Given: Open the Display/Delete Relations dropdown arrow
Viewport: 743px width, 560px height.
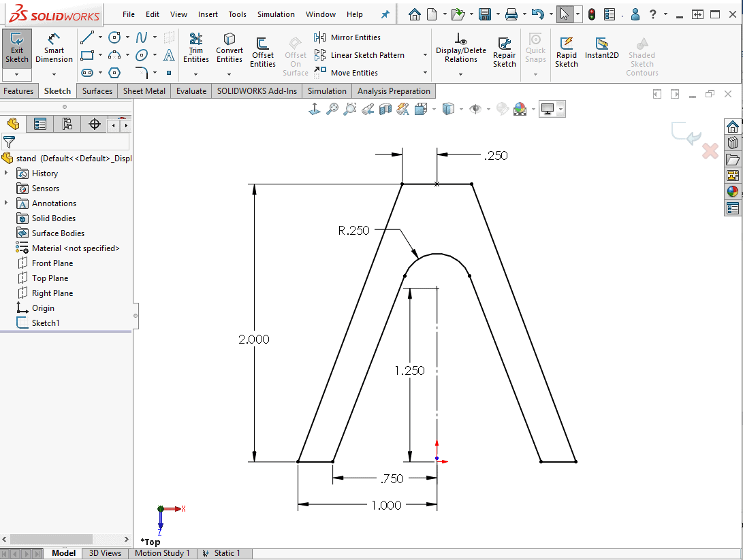Looking at the screenshot, I should [460, 73].
